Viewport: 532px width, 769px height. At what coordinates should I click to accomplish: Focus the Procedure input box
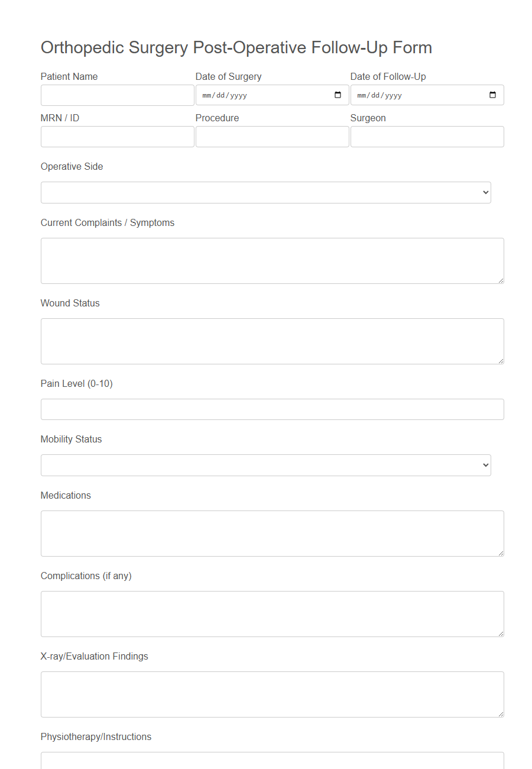pyautogui.click(x=272, y=136)
